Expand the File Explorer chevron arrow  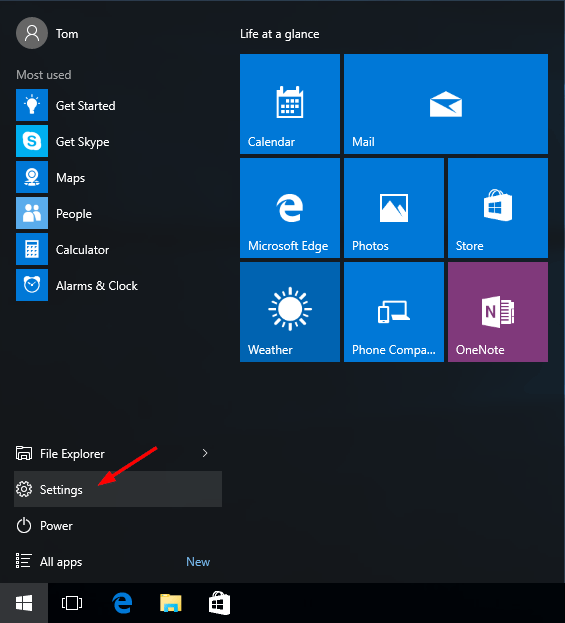click(x=205, y=453)
